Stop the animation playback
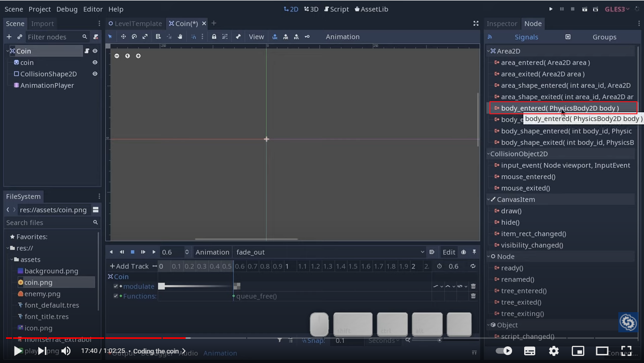Image resolution: width=644 pixels, height=363 pixels. (132, 252)
